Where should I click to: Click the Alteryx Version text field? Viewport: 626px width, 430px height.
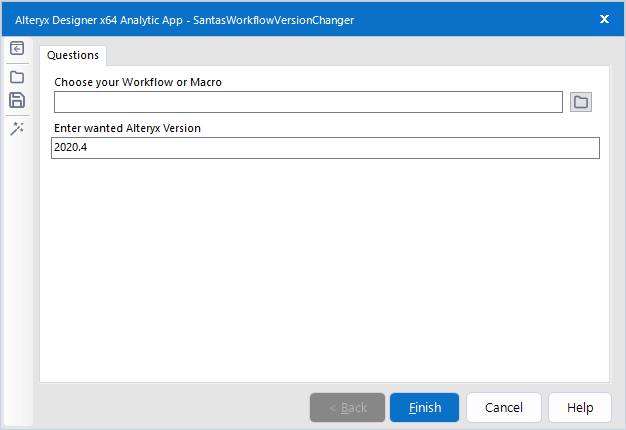pos(325,148)
